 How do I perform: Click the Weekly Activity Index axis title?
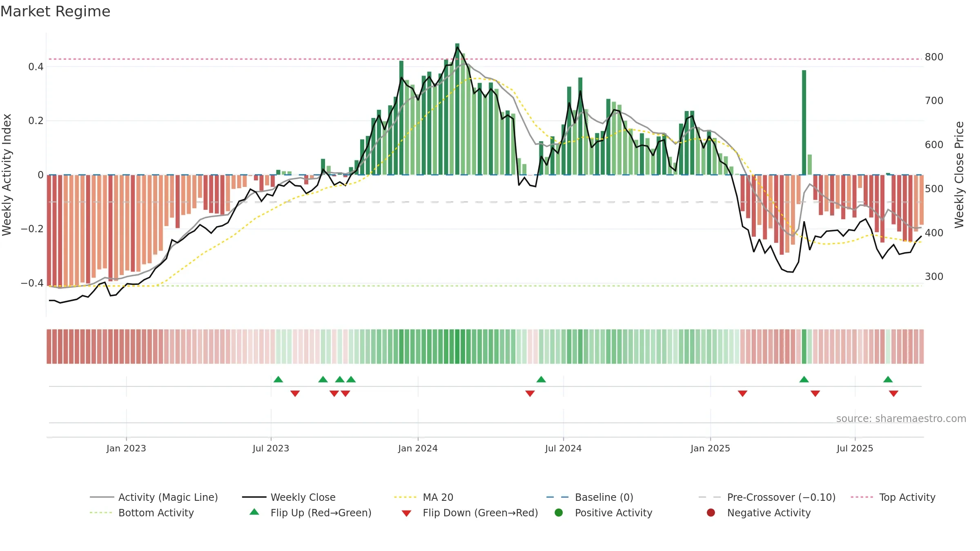(7, 175)
